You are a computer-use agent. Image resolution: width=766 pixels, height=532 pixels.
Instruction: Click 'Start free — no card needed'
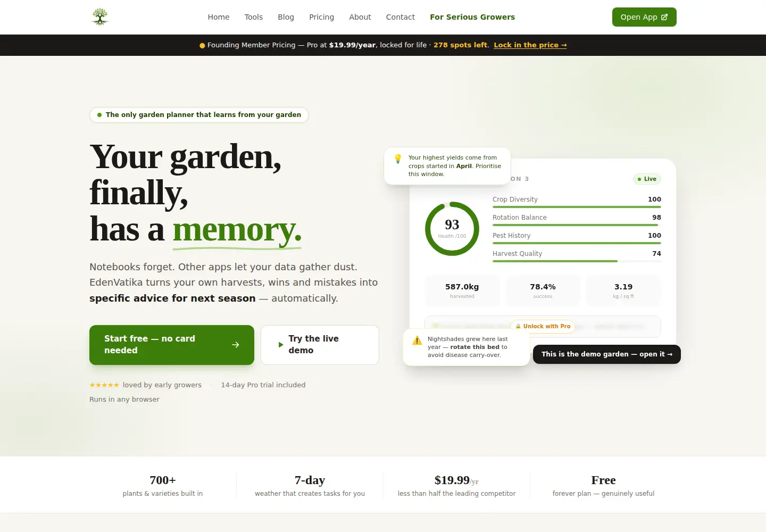tap(172, 345)
